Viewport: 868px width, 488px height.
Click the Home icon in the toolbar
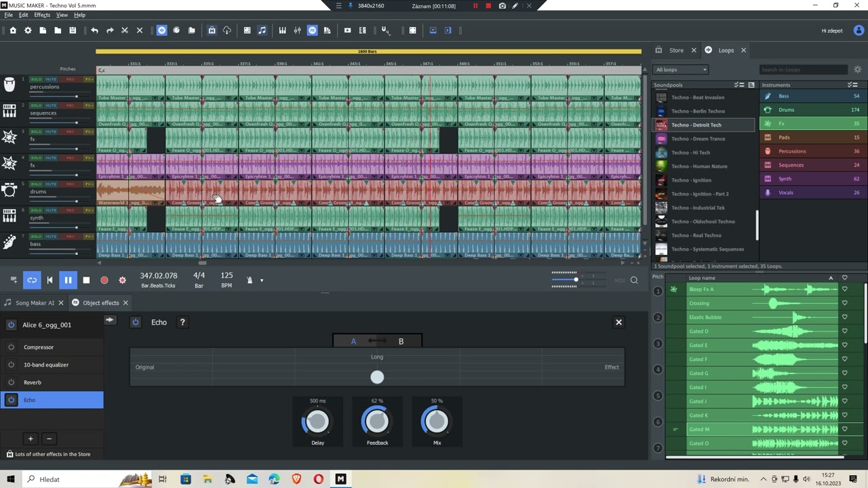[13, 30]
